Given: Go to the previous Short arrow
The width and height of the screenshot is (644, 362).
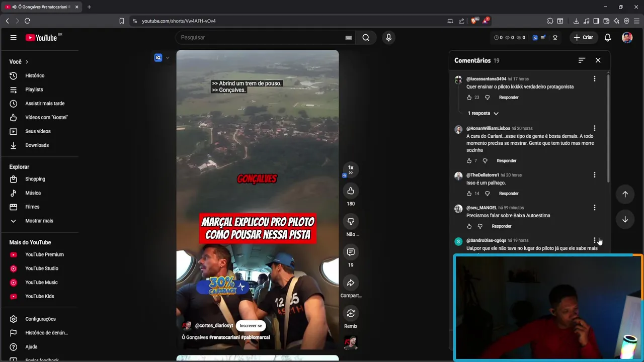Looking at the screenshot, I should pyautogui.click(x=625, y=194).
